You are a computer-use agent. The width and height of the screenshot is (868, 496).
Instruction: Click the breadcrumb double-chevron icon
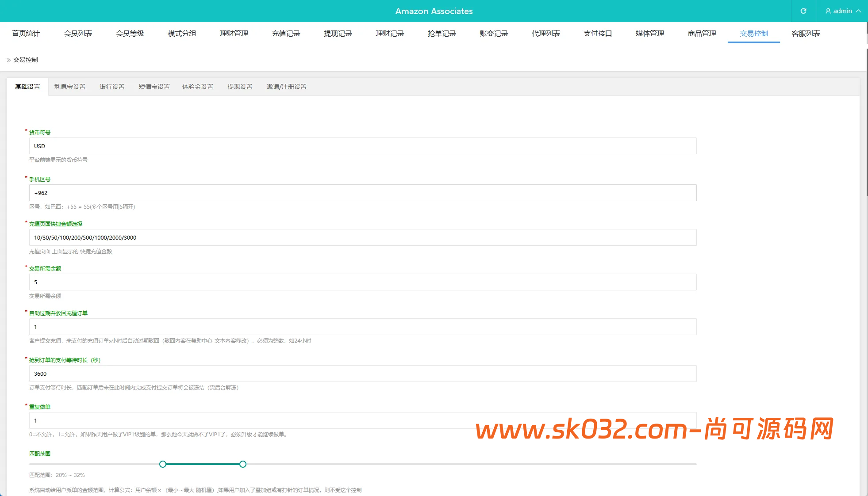tap(8, 60)
